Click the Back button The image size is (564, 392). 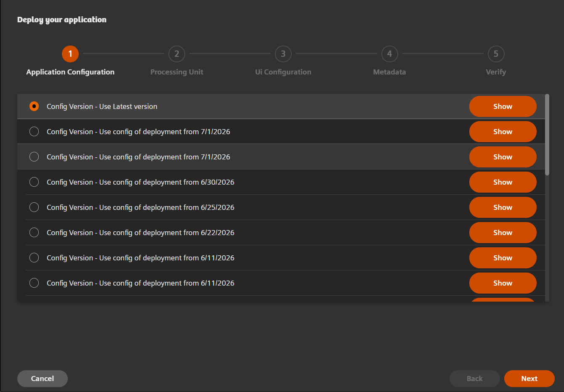474,379
